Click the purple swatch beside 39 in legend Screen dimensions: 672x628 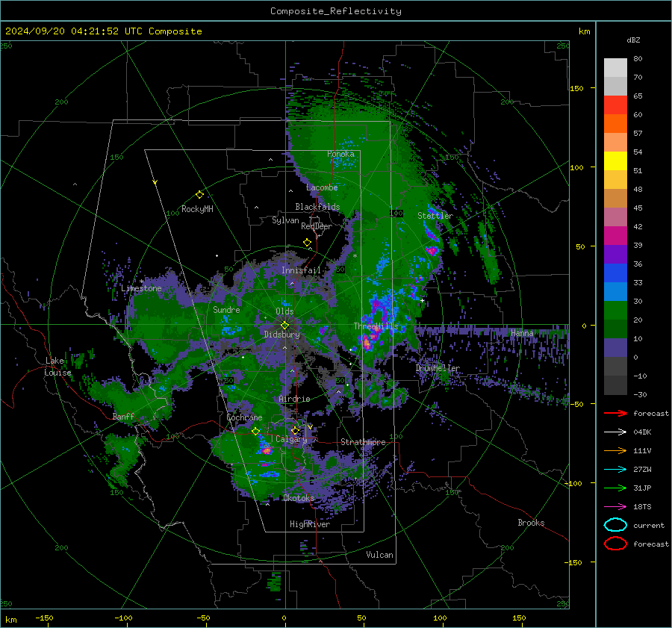pos(615,254)
